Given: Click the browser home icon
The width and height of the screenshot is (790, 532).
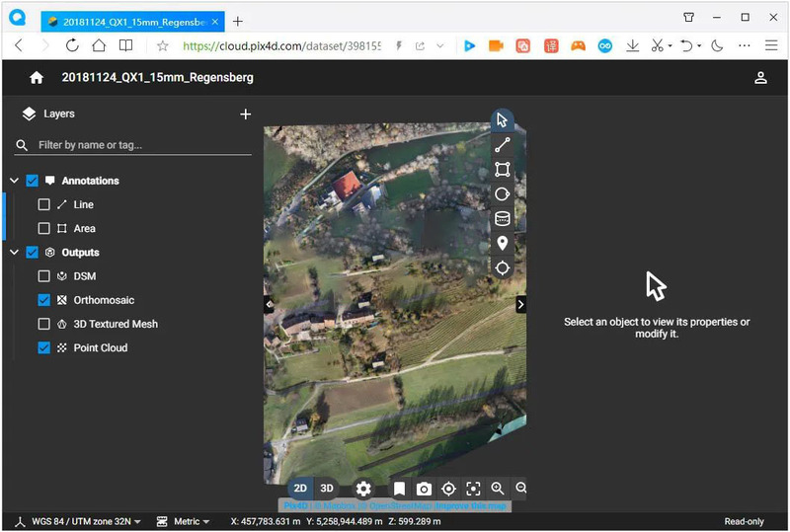Looking at the screenshot, I should tap(100, 45).
